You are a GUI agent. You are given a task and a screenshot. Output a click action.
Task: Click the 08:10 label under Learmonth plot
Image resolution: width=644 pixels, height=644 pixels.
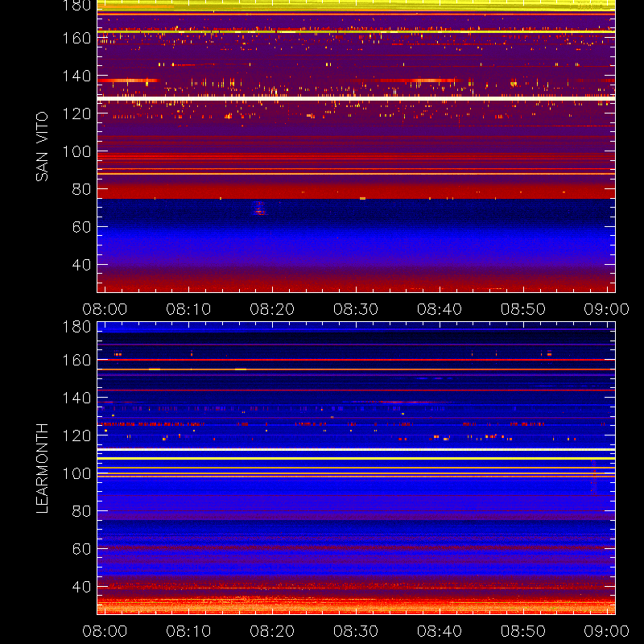[x=188, y=631]
